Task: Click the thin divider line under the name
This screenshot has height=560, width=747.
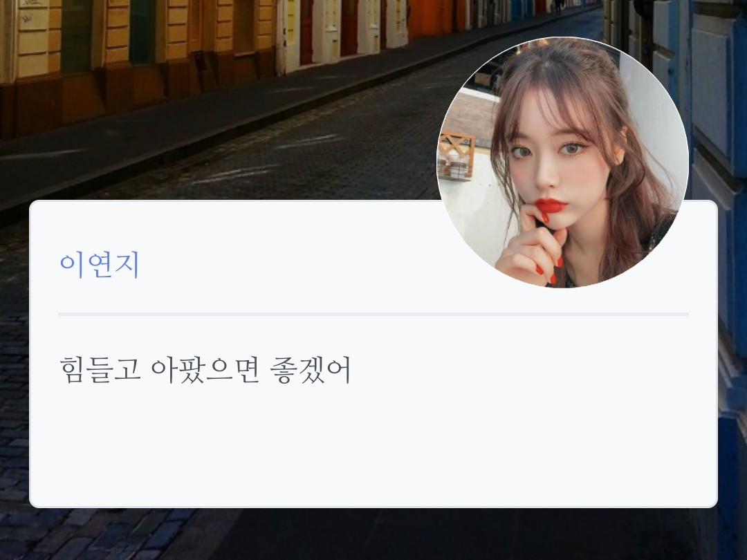Action: [x=373, y=315]
